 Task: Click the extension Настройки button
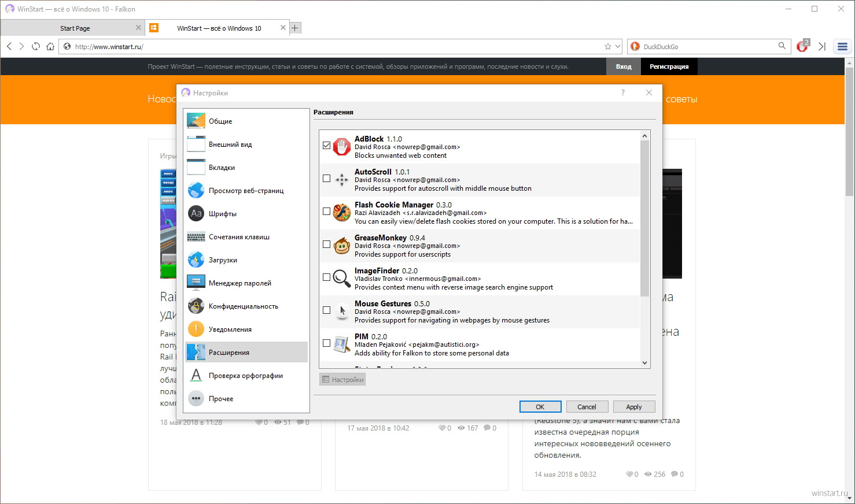[x=342, y=380]
